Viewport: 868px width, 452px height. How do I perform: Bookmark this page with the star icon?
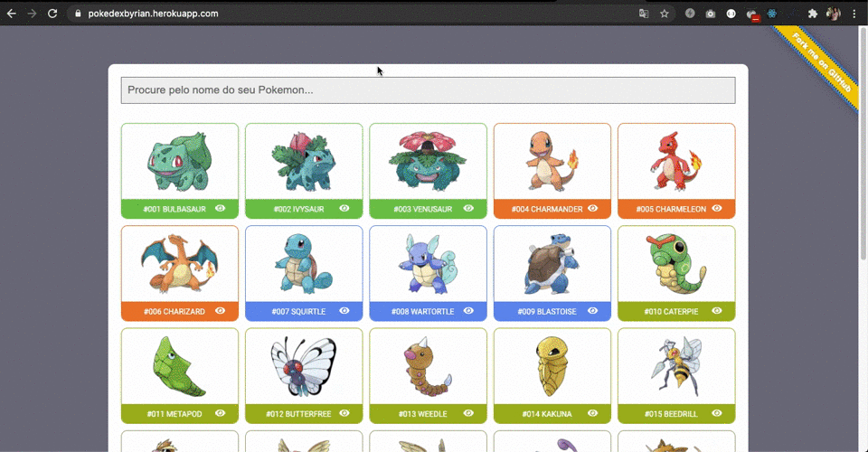(x=665, y=14)
